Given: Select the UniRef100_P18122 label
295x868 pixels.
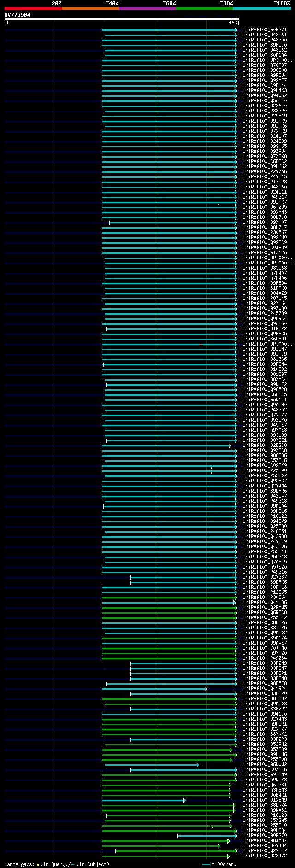Looking at the screenshot, I should [265, 516].
